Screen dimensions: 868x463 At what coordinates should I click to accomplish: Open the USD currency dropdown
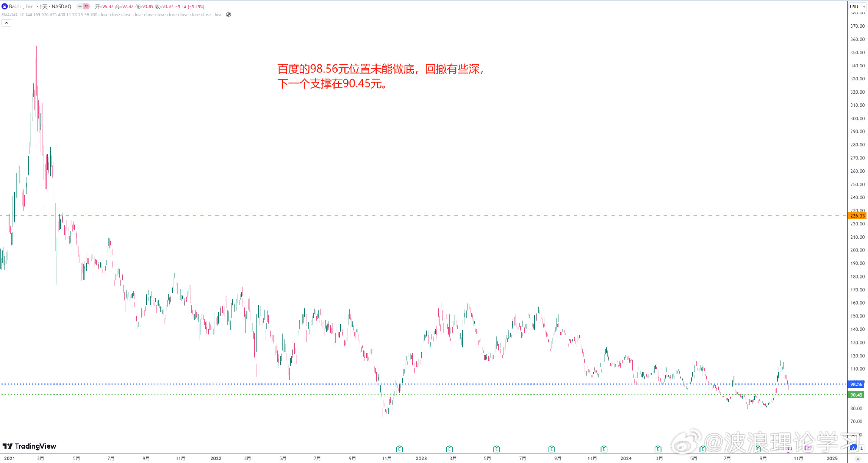point(857,7)
